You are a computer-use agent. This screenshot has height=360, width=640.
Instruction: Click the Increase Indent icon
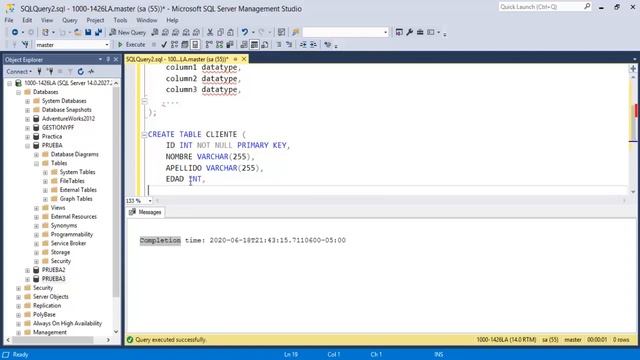tap(313, 44)
